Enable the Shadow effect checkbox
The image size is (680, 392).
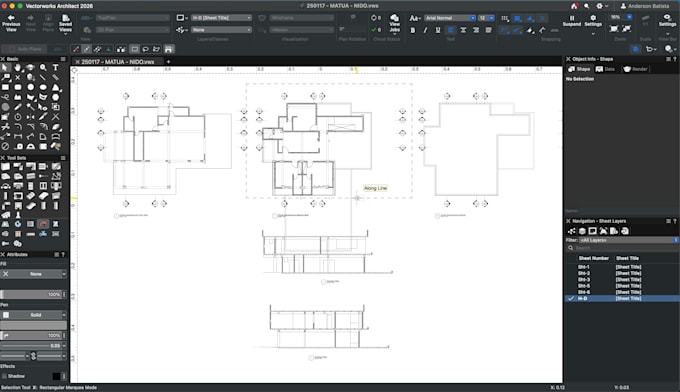coord(4,376)
